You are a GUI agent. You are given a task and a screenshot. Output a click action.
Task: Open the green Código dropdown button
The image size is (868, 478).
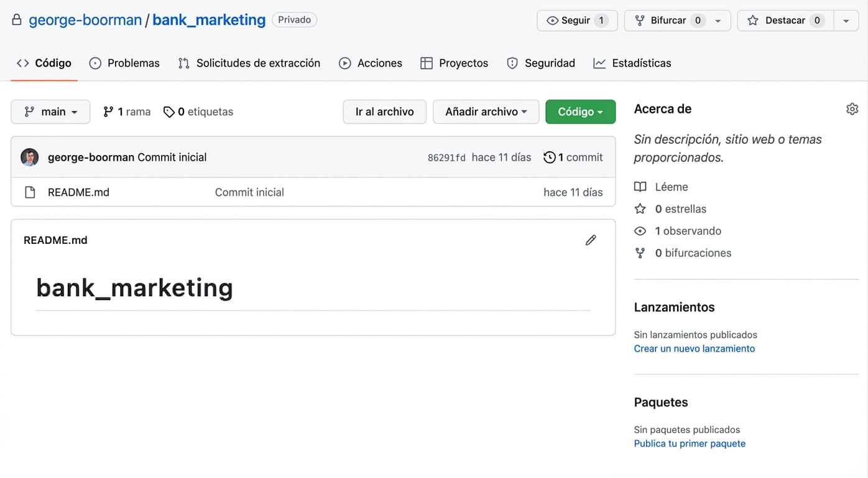(580, 111)
